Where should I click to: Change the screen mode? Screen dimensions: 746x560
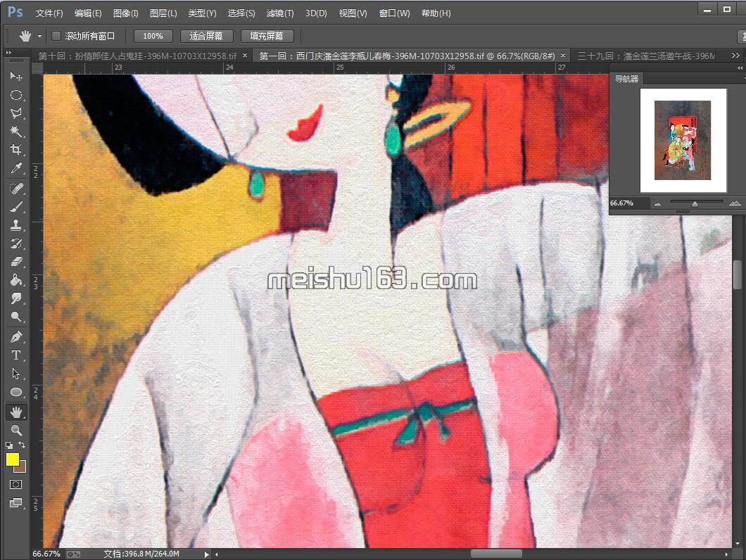click(x=15, y=503)
